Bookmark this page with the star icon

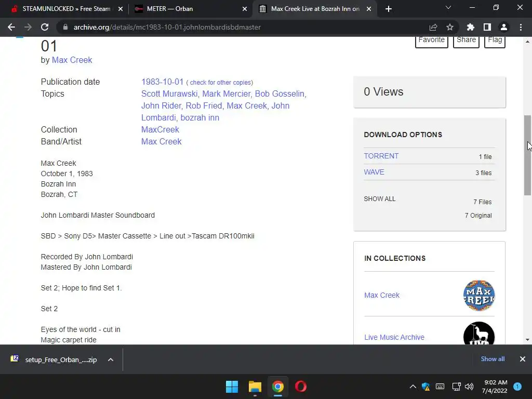click(449, 27)
